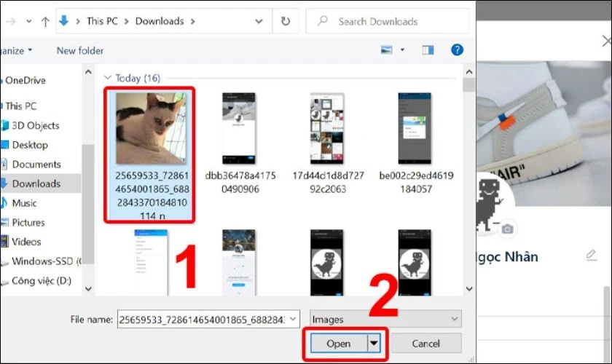612x364 pixels.
Task: Select Pictures in the navigation pane
Action: (28, 222)
